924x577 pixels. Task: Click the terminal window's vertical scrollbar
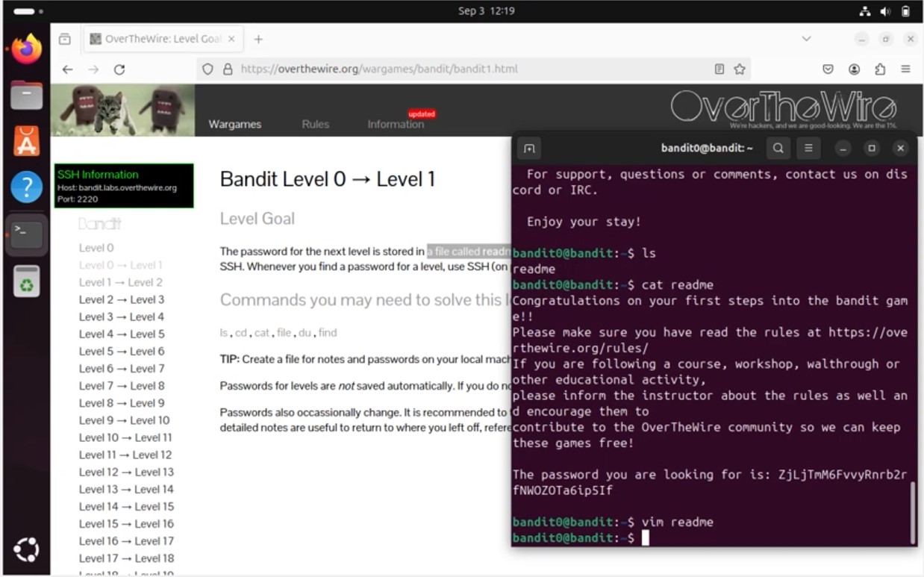912,512
